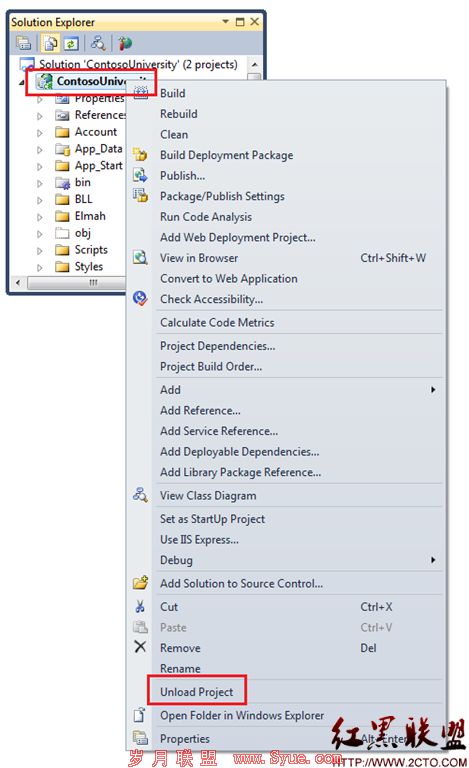
Task: Select the Solution 'ContosoUniversity' node
Action: pos(138,64)
